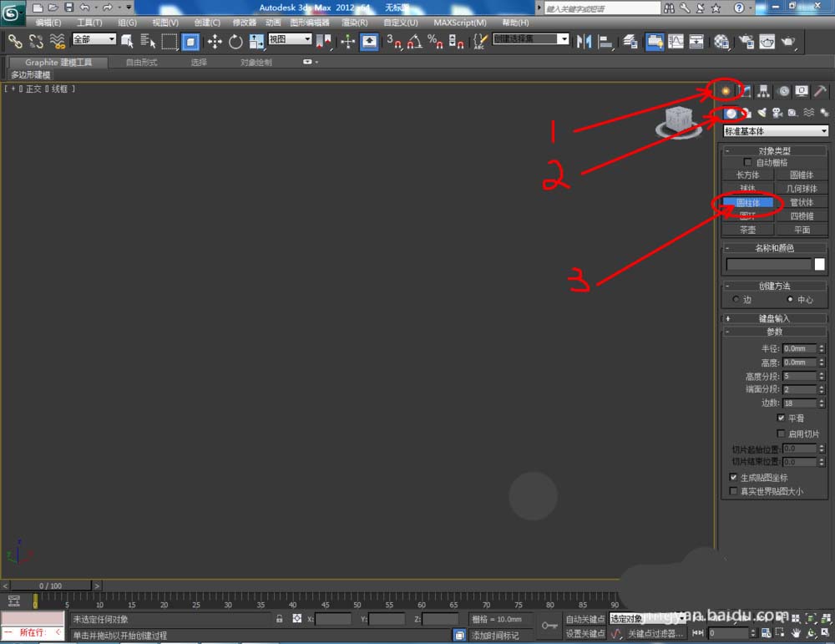Open the Create command panel tab
835x644 pixels.
click(x=726, y=91)
